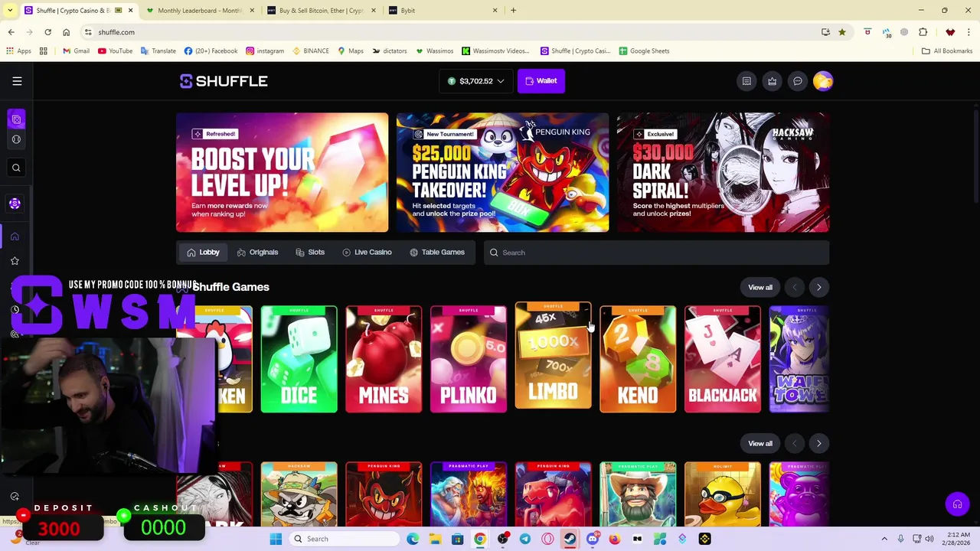Open the Boost Your Level Up banner
Image resolution: width=980 pixels, height=551 pixels.
pyautogui.click(x=282, y=172)
